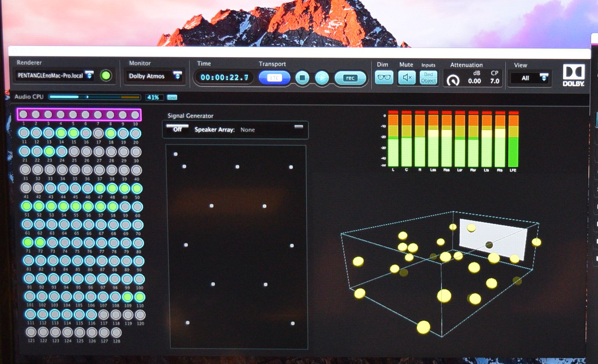598x364 pixels.
Task: Toggle the Dim glasses button
Action: pos(384,78)
